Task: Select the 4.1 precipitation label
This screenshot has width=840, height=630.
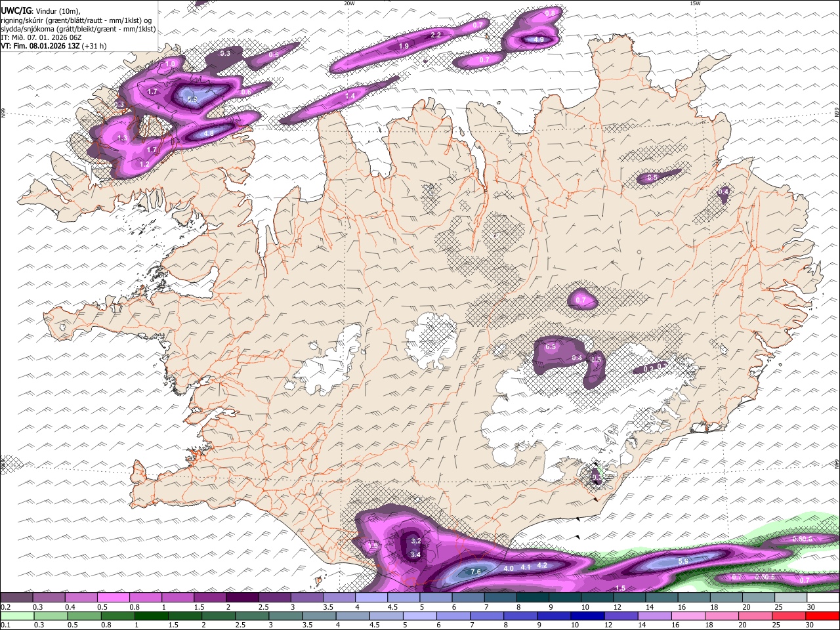Action: point(525,567)
